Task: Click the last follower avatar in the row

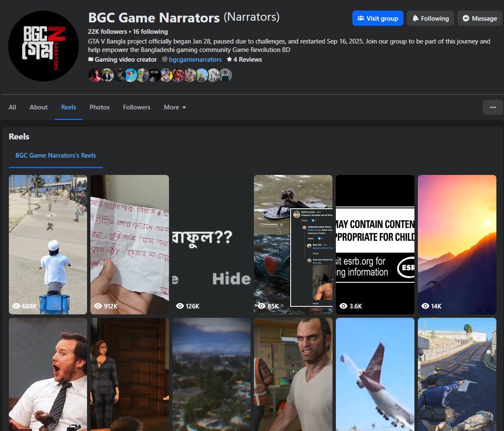Action: [225, 75]
